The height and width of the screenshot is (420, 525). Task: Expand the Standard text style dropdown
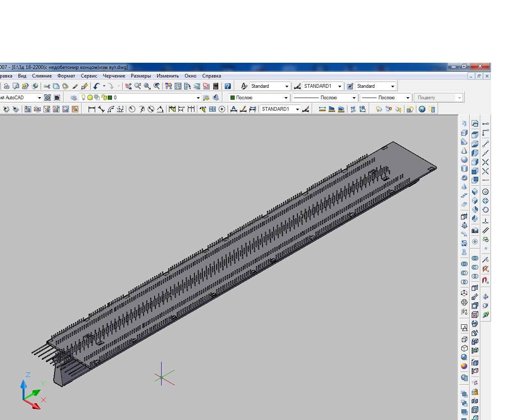pos(287,86)
